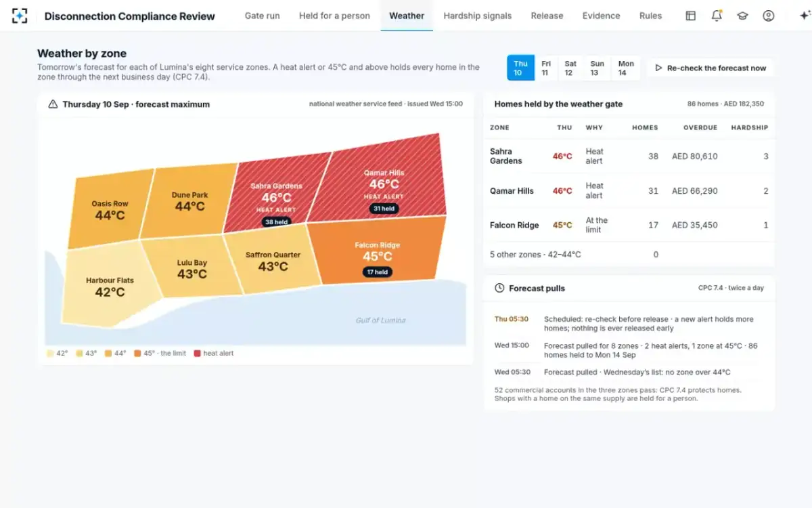Click the OVERDUE column header
The width and height of the screenshot is (812, 508).
[x=700, y=127]
